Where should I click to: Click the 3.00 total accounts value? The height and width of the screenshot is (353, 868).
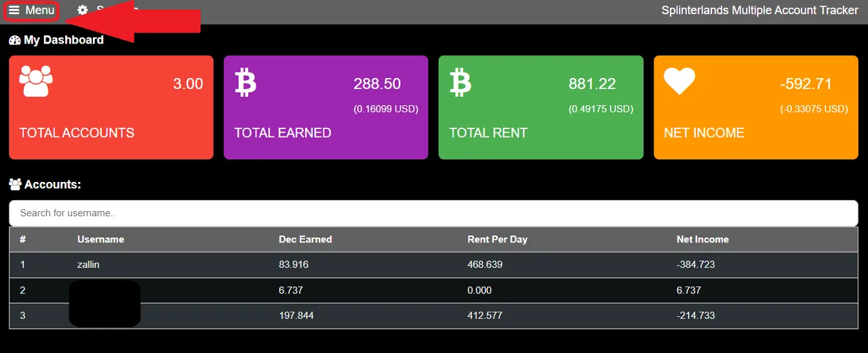tap(188, 84)
